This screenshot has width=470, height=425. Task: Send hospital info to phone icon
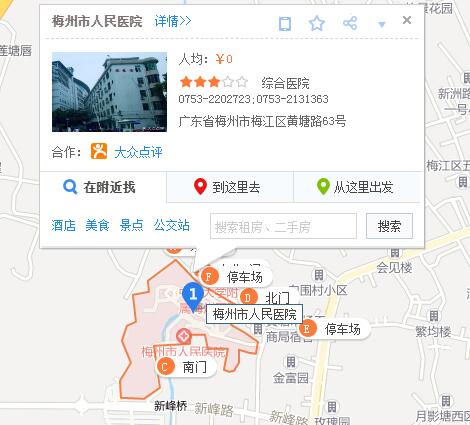[x=285, y=24]
